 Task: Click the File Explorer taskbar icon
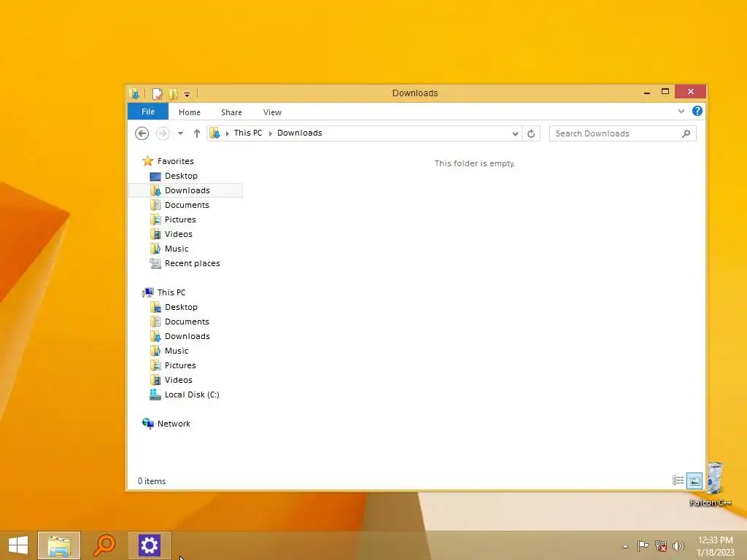click(x=59, y=545)
